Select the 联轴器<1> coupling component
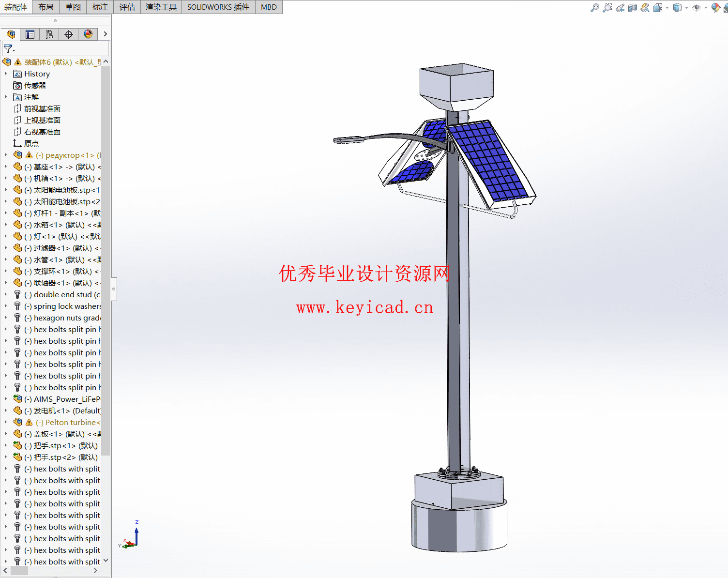This screenshot has height=578, width=728. (62, 283)
